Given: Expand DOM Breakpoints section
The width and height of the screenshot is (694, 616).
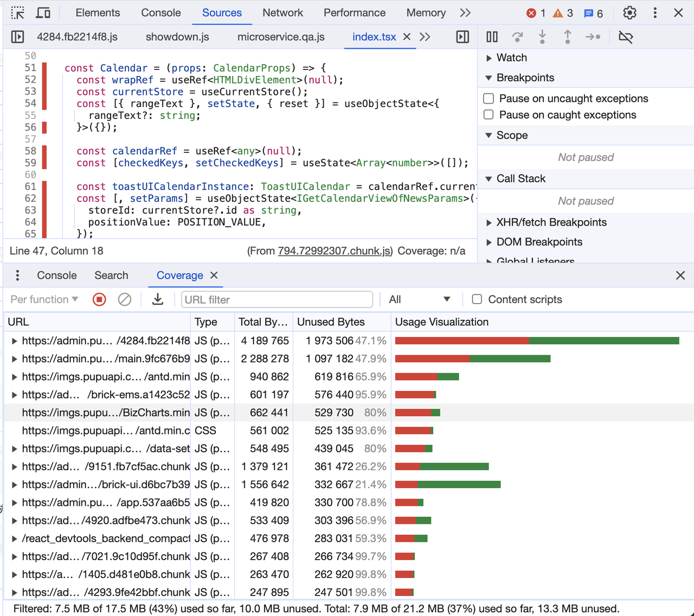Looking at the screenshot, I should point(489,242).
